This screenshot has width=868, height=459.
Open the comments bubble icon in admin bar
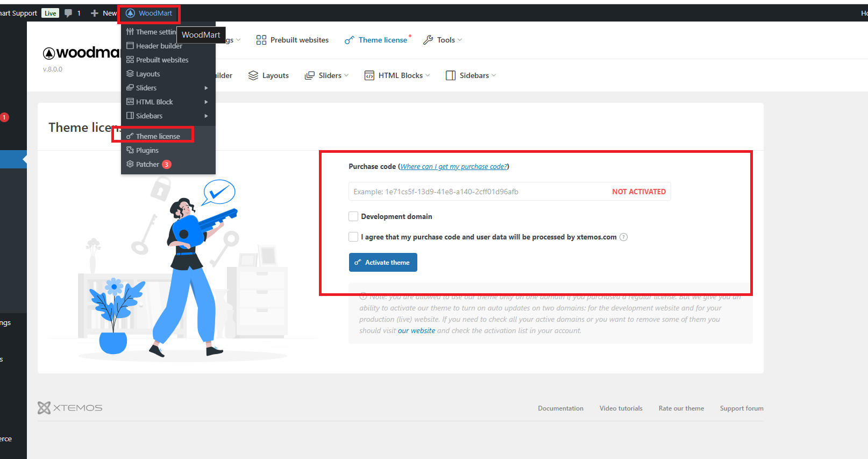pyautogui.click(x=68, y=13)
